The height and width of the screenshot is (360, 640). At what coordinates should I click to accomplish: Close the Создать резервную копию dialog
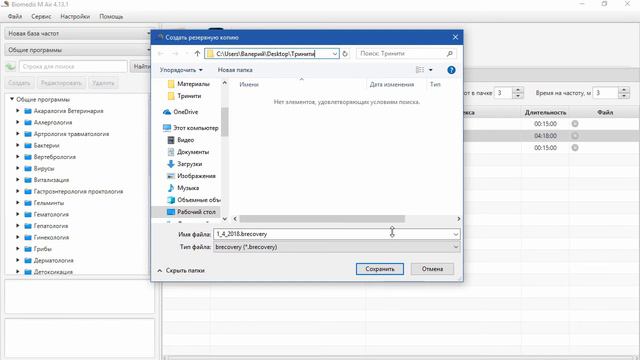coord(456,37)
